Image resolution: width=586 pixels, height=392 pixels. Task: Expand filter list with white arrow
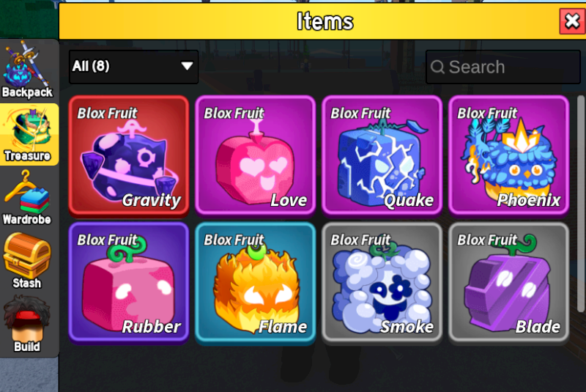(x=187, y=66)
